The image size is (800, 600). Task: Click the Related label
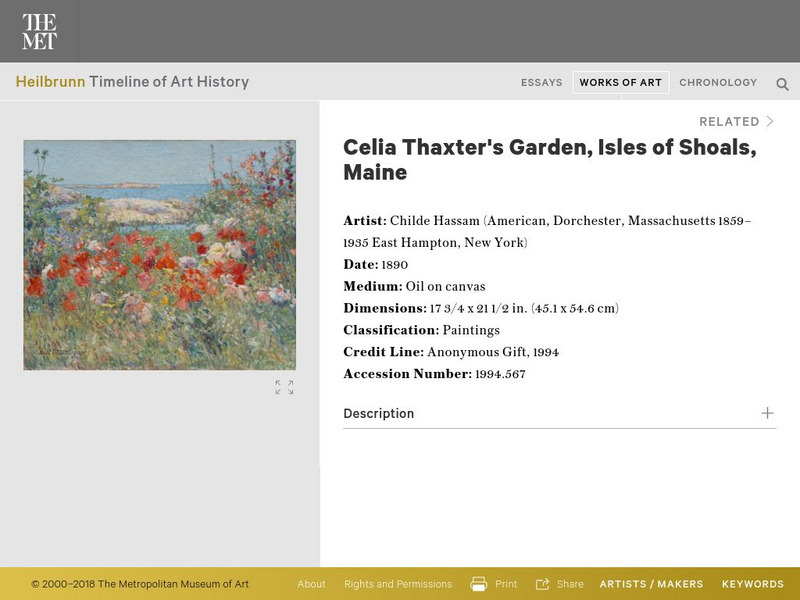click(729, 121)
